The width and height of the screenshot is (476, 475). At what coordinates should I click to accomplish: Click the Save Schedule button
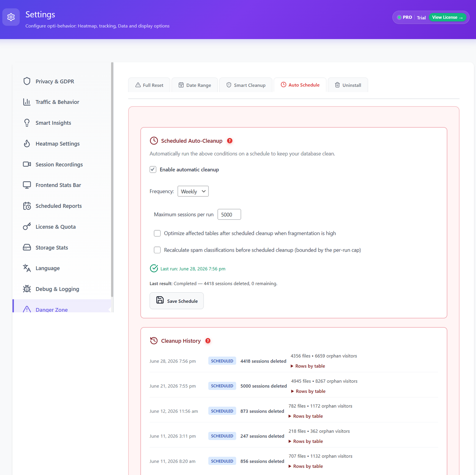pos(177,301)
